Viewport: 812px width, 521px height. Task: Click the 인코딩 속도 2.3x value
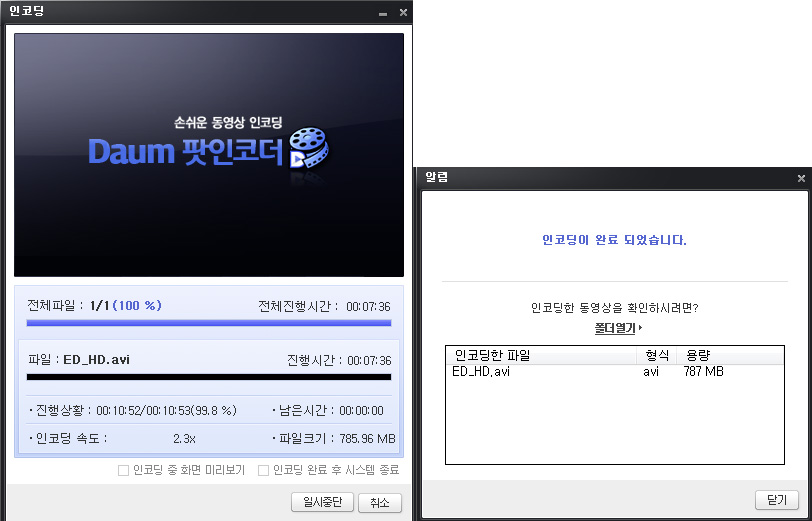pyautogui.click(x=184, y=439)
